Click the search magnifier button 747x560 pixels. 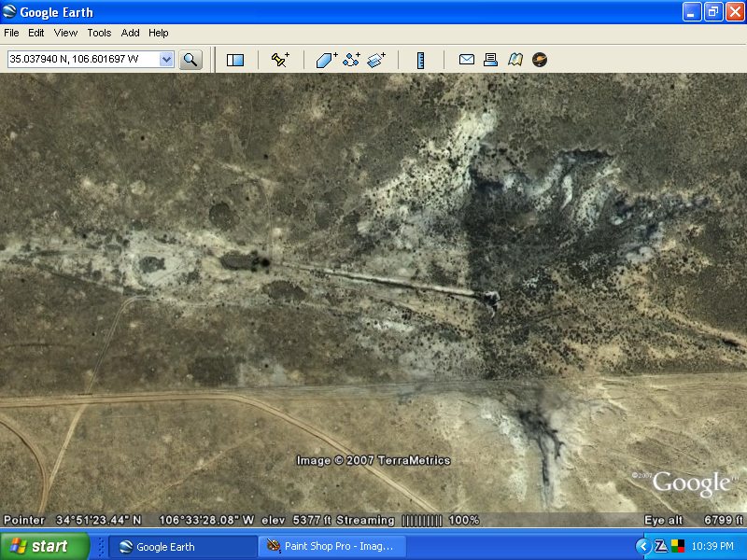tap(190, 60)
